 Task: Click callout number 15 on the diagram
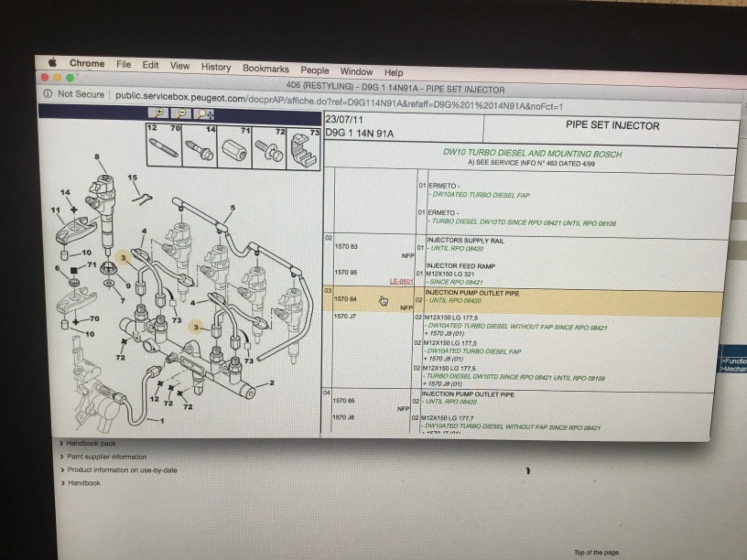[133, 178]
